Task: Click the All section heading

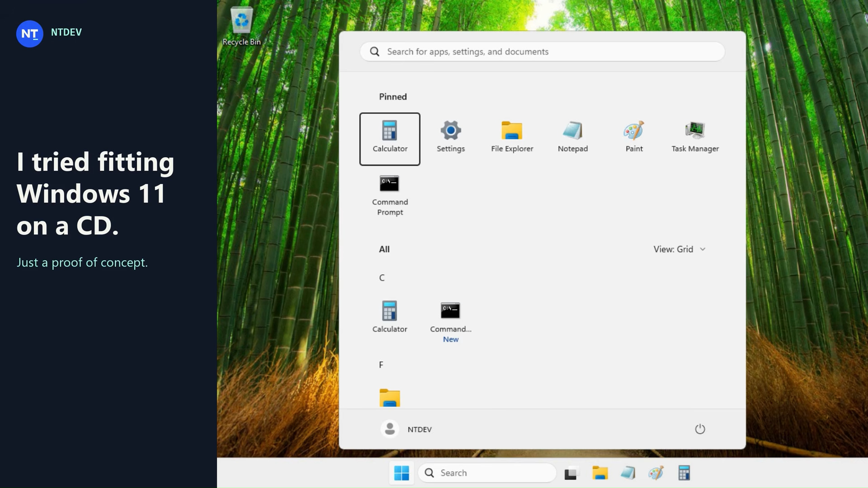Action: pos(384,249)
